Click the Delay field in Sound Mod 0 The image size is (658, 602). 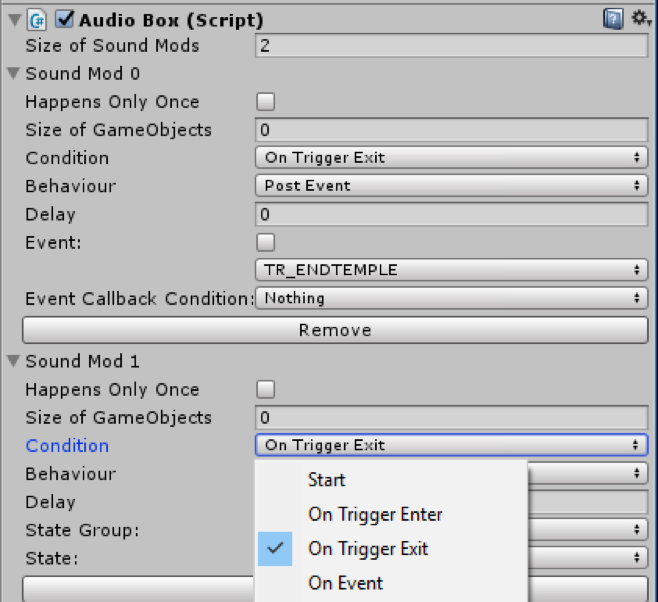452,214
